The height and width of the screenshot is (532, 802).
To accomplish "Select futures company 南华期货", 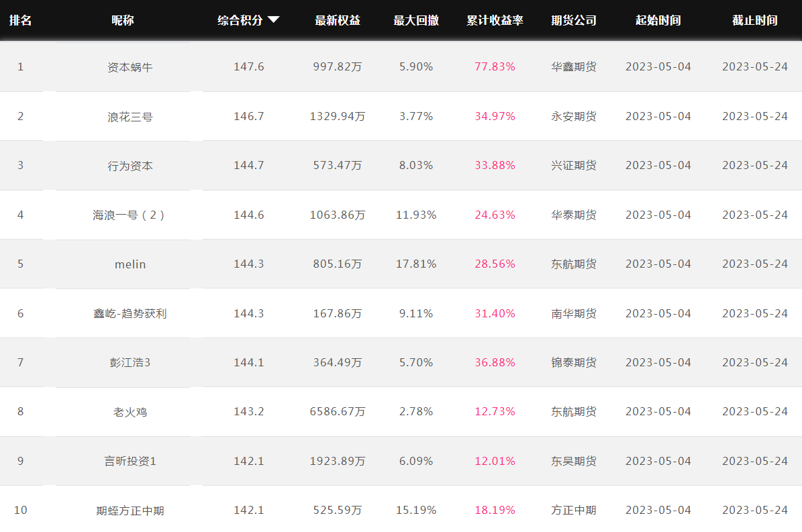I will point(574,313).
